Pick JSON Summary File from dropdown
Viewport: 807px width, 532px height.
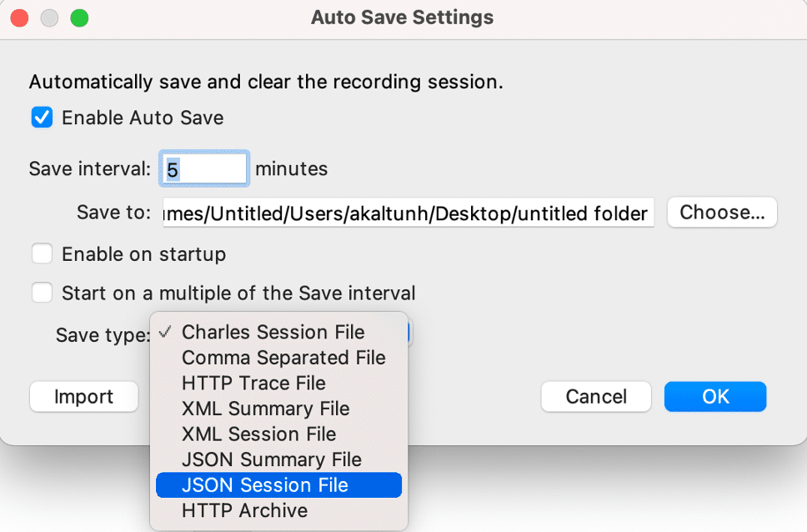(x=271, y=459)
